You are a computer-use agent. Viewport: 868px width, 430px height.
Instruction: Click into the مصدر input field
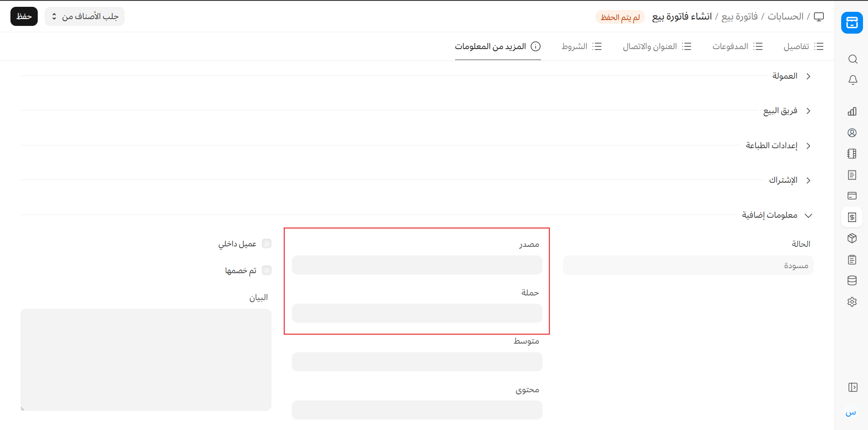click(417, 265)
